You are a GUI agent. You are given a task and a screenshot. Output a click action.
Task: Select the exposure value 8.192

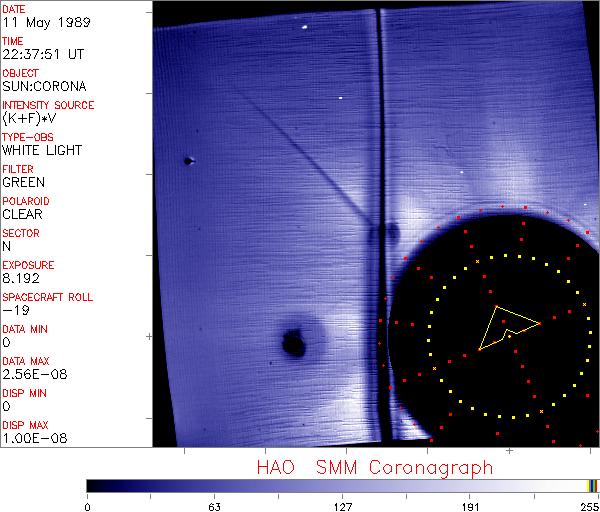[x=20, y=278]
